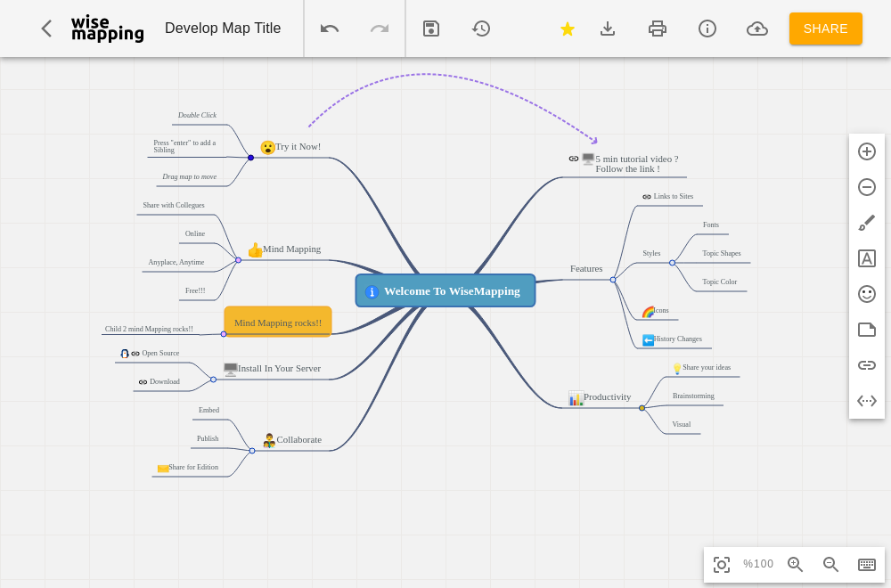Zoom out of the canvas
The image size is (891, 588).
[830, 564]
